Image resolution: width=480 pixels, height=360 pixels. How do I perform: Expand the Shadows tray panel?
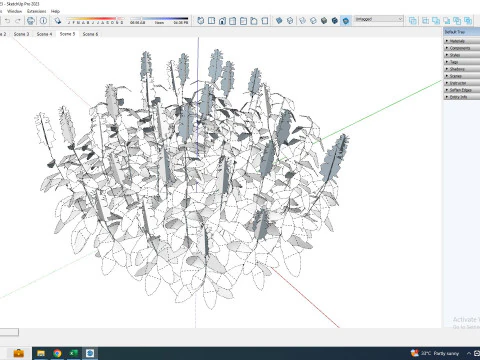tap(462, 69)
